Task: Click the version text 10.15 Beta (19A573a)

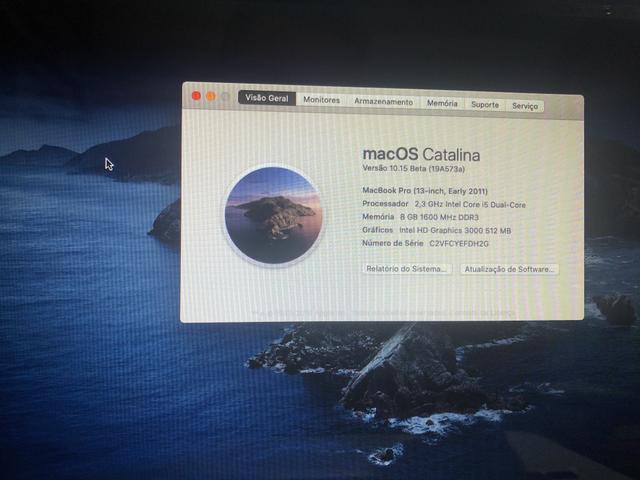Action: [x=414, y=168]
